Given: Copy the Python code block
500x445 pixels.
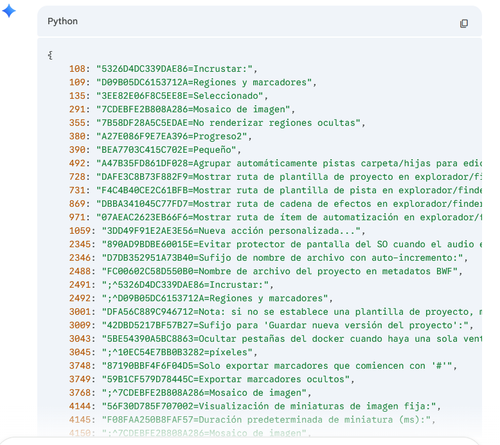Looking at the screenshot, I should coord(464,23).
